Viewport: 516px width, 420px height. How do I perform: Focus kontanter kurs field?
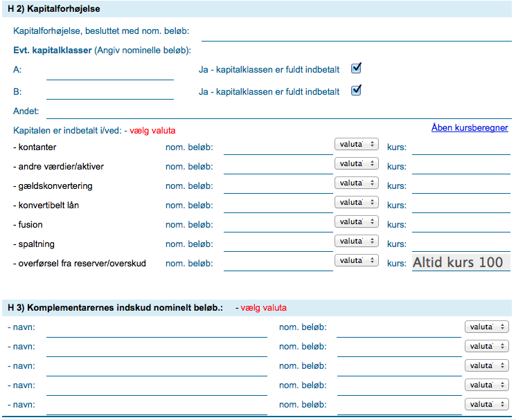461,147
